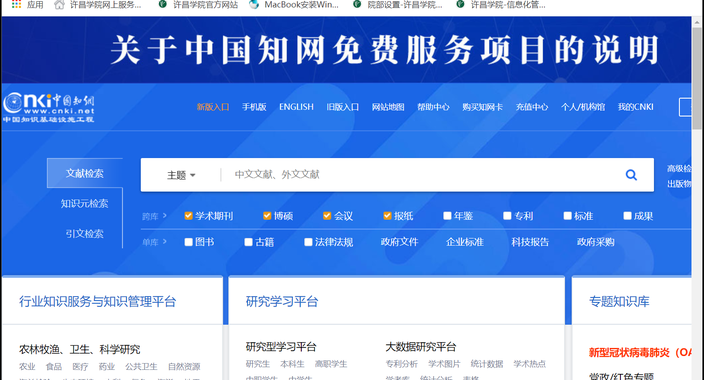Select the 引文检索 tab

84,234
